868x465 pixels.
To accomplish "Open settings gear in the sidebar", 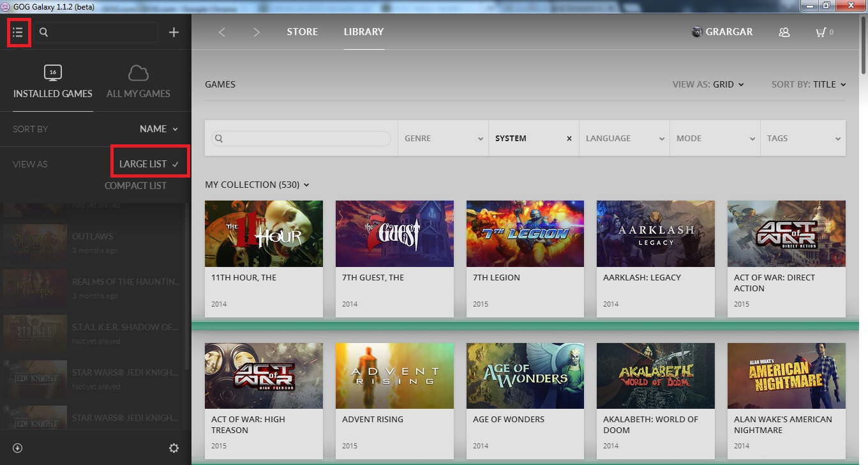I will [x=174, y=448].
